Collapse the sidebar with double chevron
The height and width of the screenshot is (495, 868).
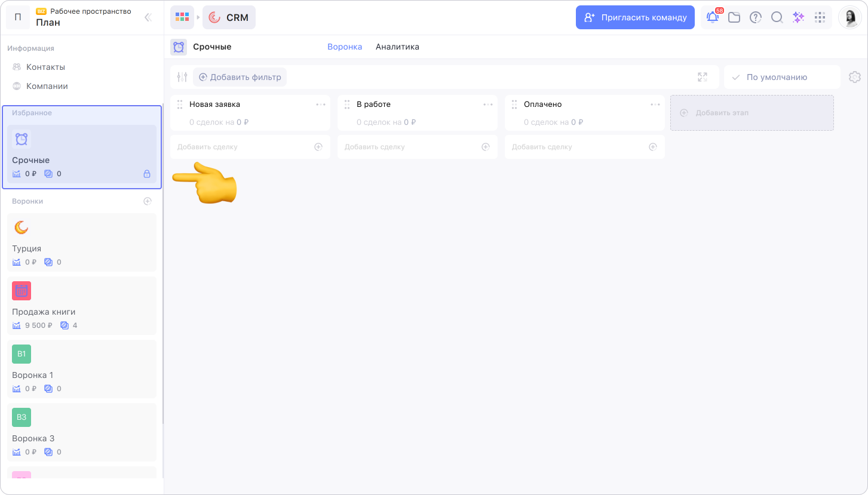(x=148, y=17)
